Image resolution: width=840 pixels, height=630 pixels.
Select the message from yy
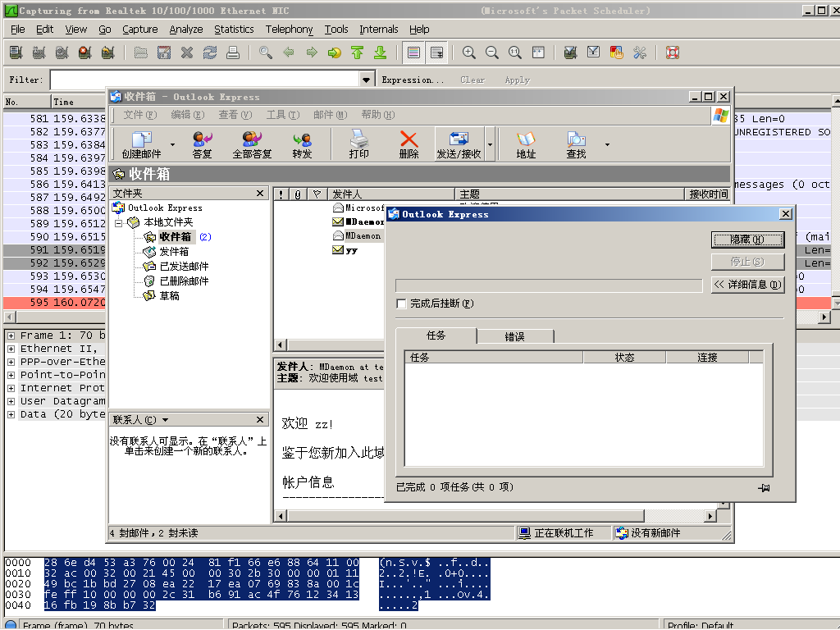point(351,250)
